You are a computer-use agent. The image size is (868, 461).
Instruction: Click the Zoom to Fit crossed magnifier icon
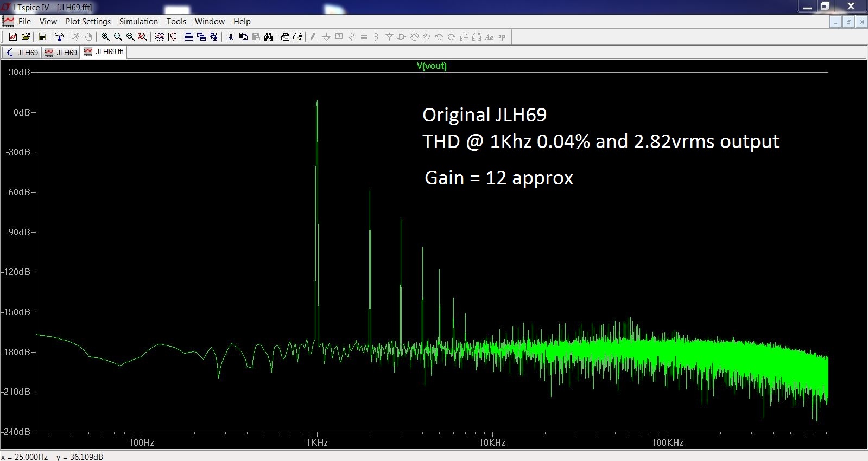[x=142, y=37]
